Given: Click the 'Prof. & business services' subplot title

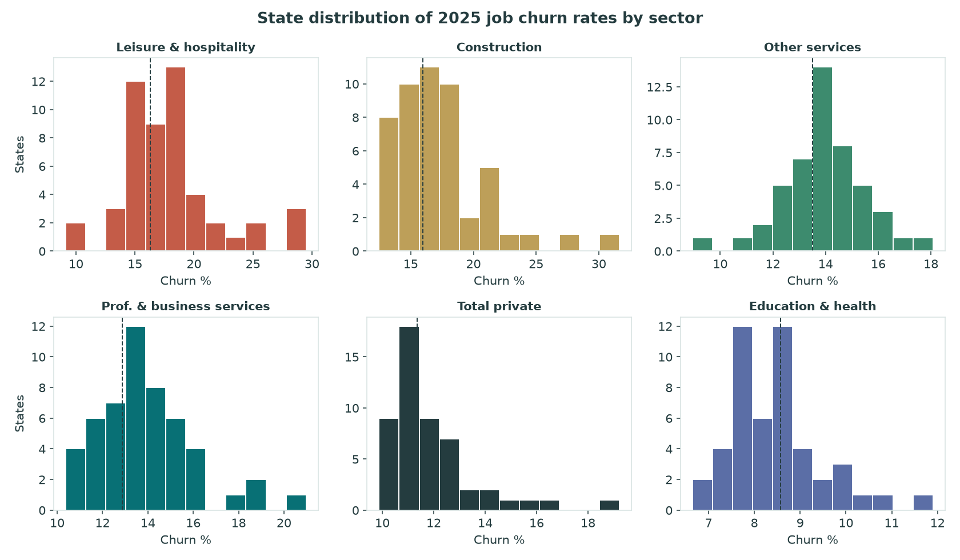Looking at the screenshot, I should (x=186, y=306).
